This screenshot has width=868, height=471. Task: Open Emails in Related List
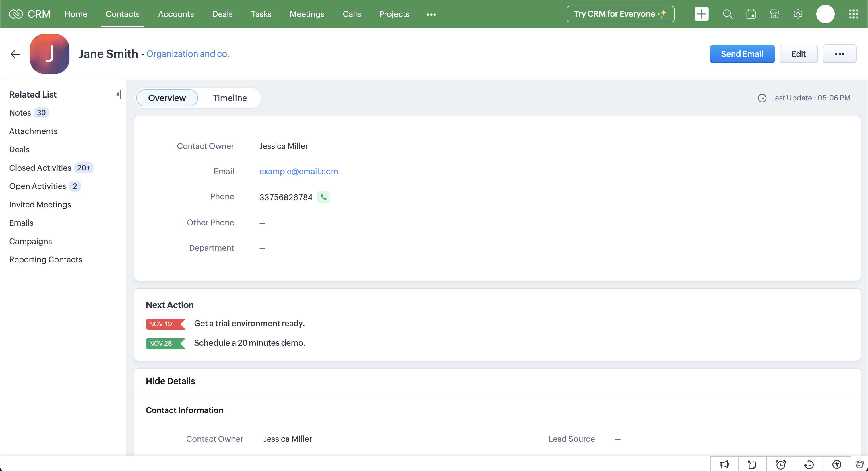pos(21,223)
